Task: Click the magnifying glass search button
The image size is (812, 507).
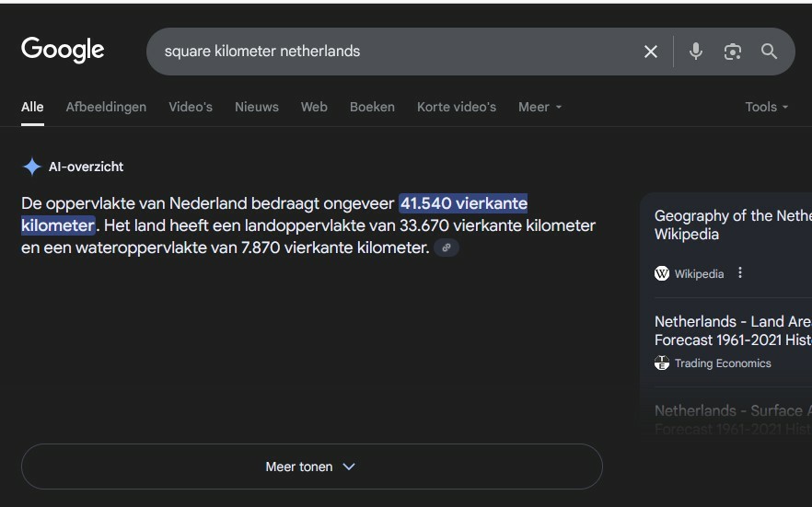Action: coord(769,52)
